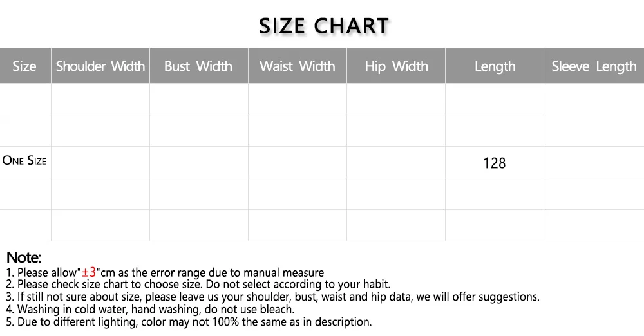Click the note about checking size chart
The height and width of the screenshot is (336, 644).
pyautogui.click(x=200, y=285)
